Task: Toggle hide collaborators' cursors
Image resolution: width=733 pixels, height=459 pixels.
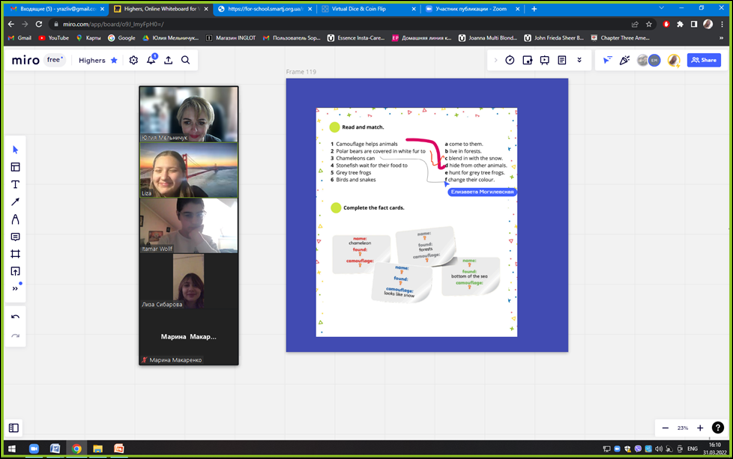Action: 607,61
